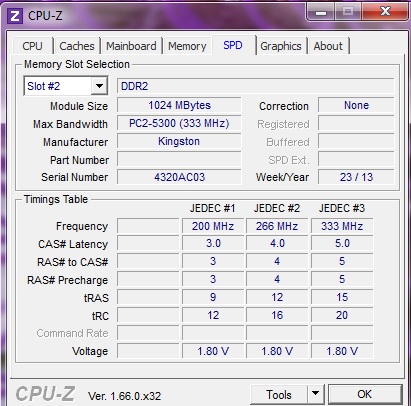Open the Tools dropdown arrow
The image size is (411, 406).
(x=315, y=394)
